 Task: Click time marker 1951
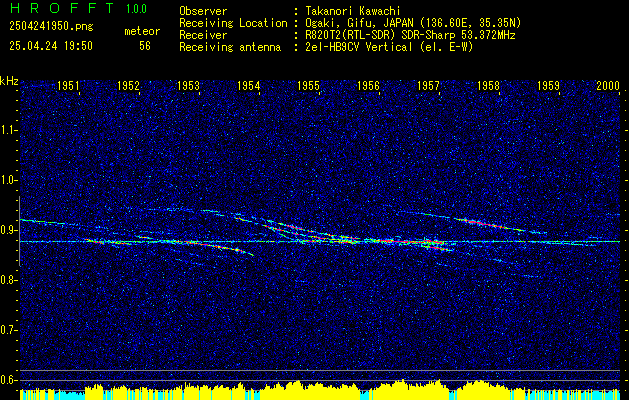pos(68,85)
